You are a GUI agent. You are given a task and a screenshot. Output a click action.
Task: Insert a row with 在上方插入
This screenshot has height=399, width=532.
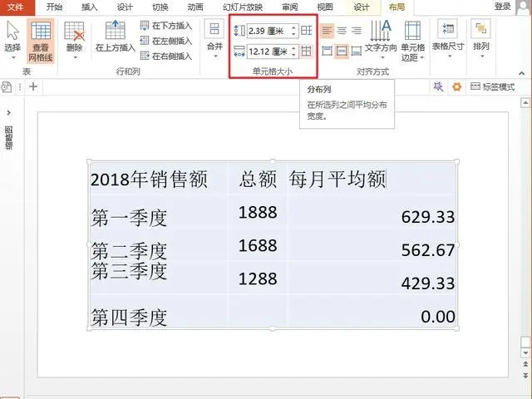[116, 37]
